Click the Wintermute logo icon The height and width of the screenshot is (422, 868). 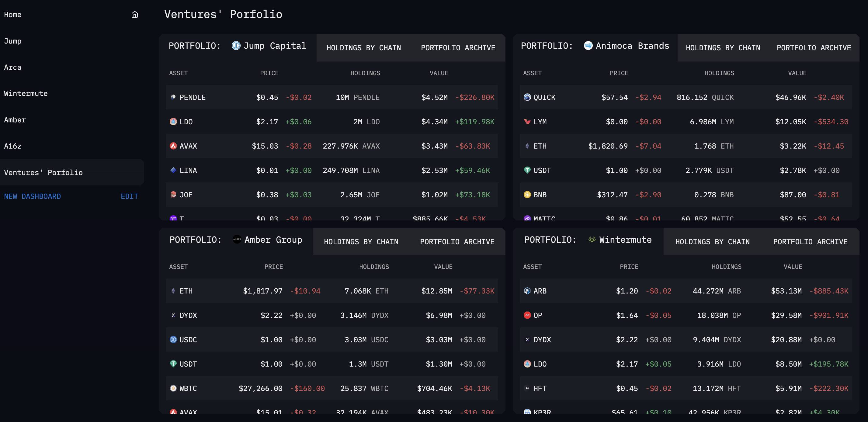point(592,240)
